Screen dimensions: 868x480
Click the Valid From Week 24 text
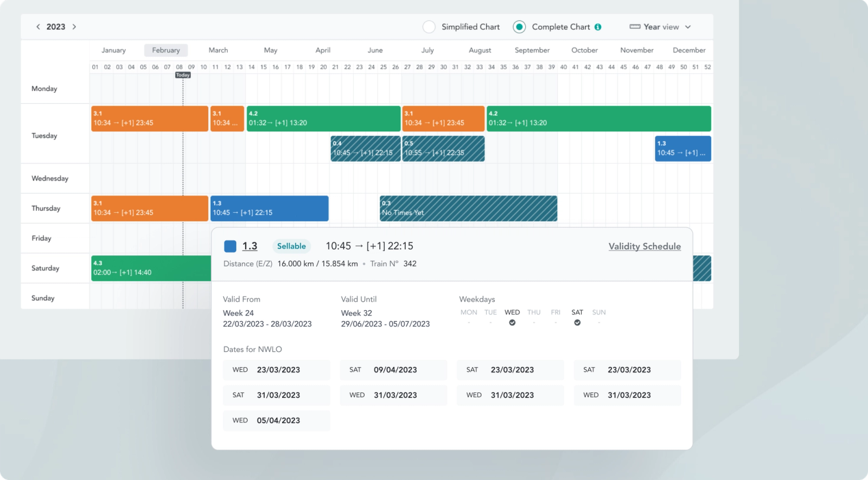[239, 313]
